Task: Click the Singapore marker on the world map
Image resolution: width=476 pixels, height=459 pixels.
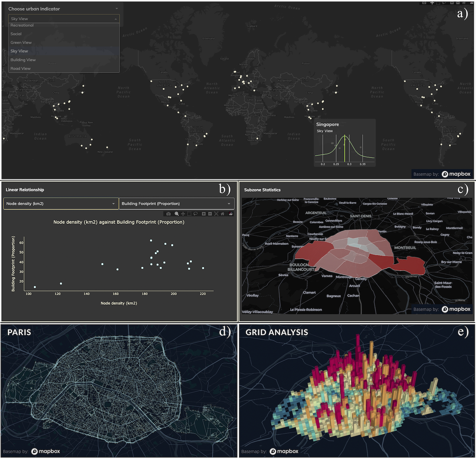Action: [x=311, y=119]
